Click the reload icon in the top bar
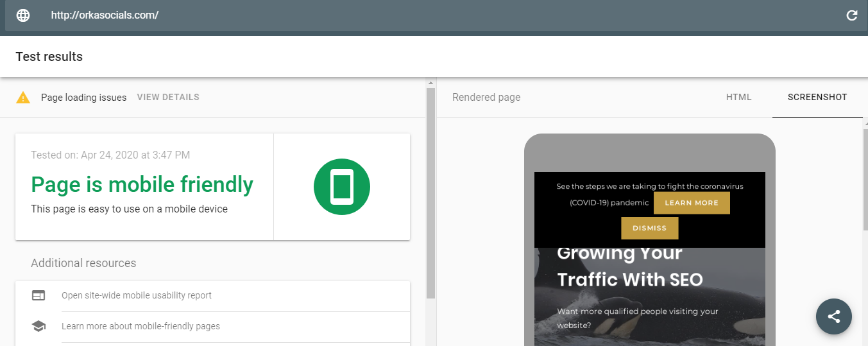868x346 pixels. point(852,15)
